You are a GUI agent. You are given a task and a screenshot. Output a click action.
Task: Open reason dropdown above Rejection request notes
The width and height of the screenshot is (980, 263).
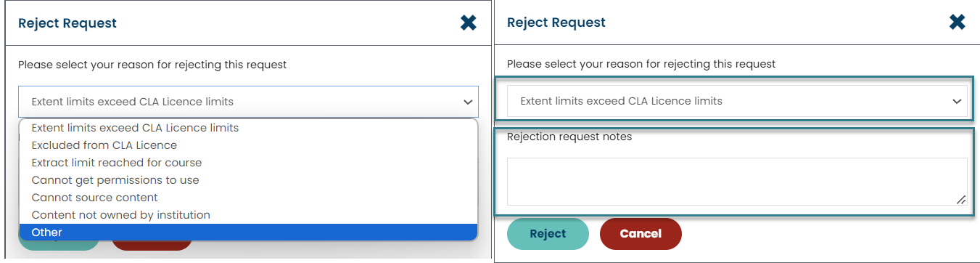(x=737, y=101)
